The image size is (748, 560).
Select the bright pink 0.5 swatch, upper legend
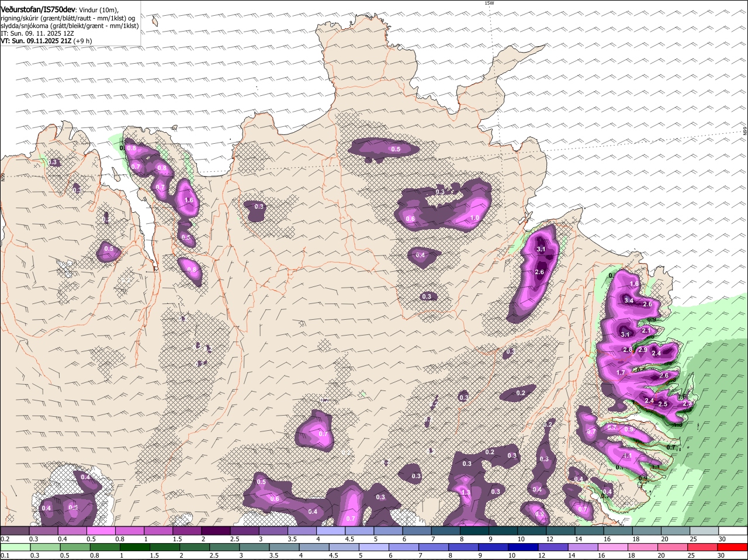click(x=101, y=531)
